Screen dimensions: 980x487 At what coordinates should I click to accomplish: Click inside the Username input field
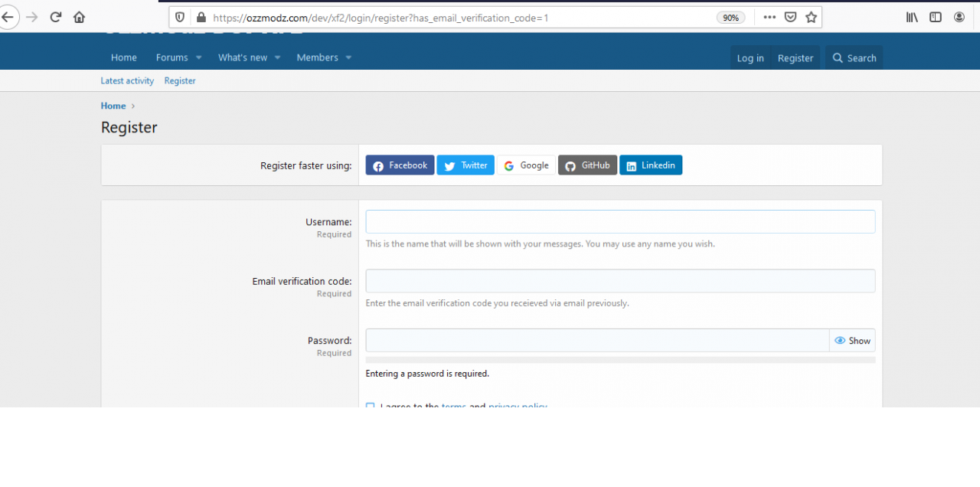(x=620, y=221)
